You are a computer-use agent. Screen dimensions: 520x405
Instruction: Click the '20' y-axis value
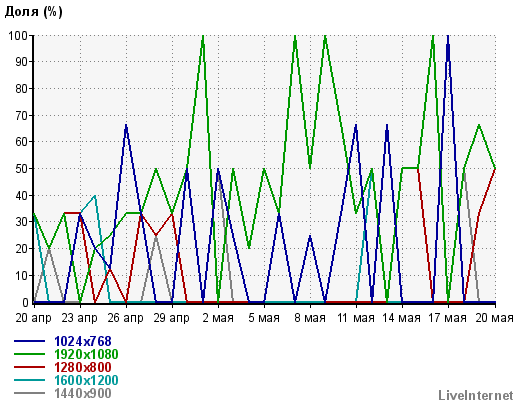pos(22,249)
